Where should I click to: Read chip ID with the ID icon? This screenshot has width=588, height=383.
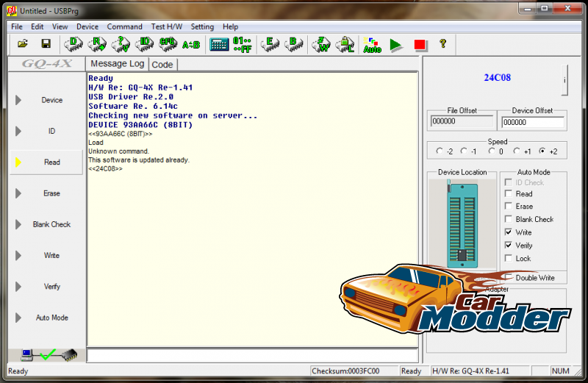tap(144, 44)
